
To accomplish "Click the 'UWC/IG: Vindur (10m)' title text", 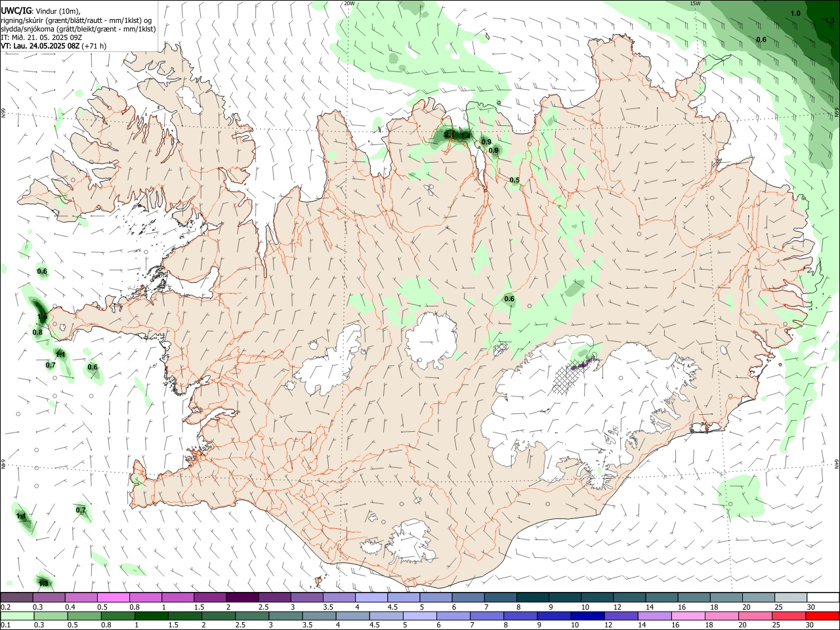I will point(41,10).
